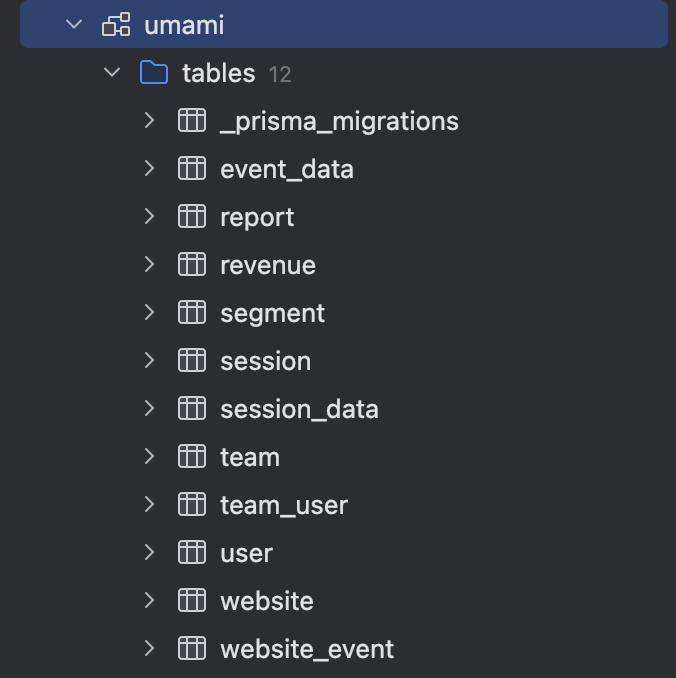Click the _prisma_migrations table icon
676x678 pixels.
[191, 121]
